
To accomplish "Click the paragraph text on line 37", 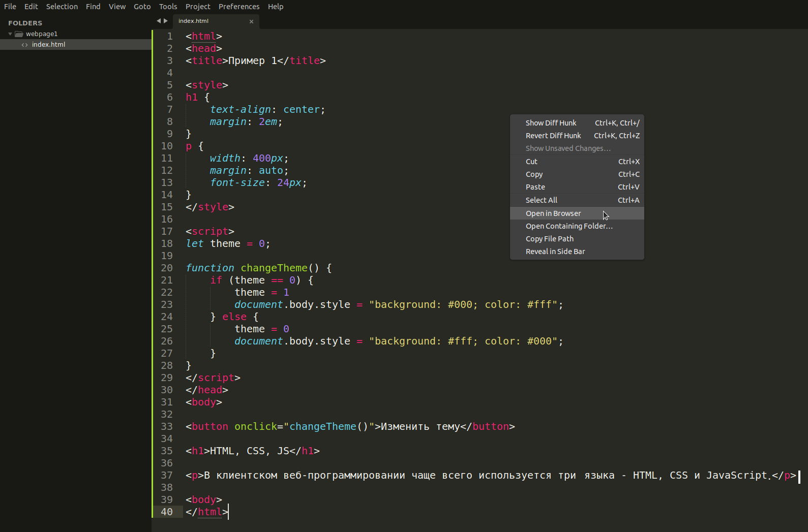I will click(488, 476).
